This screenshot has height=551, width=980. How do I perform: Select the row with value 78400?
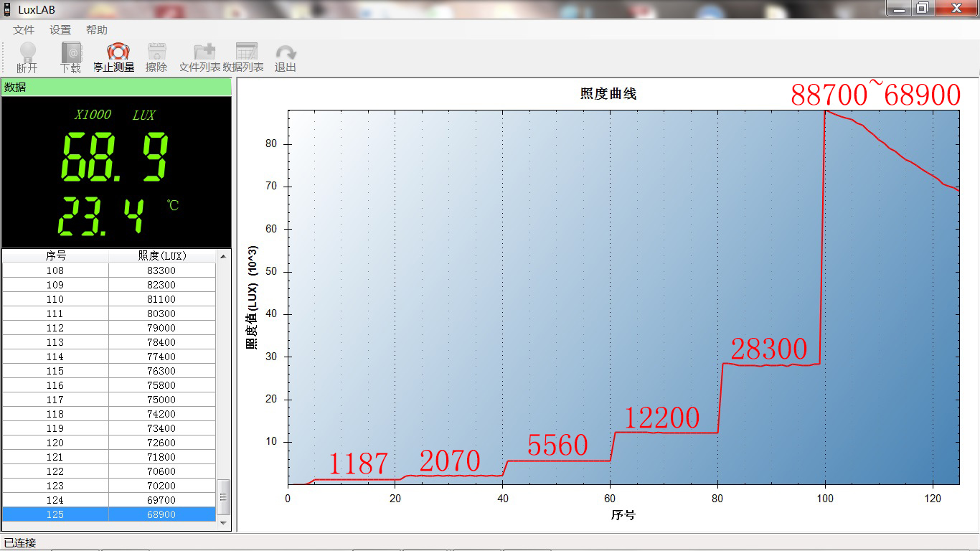pyautogui.click(x=109, y=342)
